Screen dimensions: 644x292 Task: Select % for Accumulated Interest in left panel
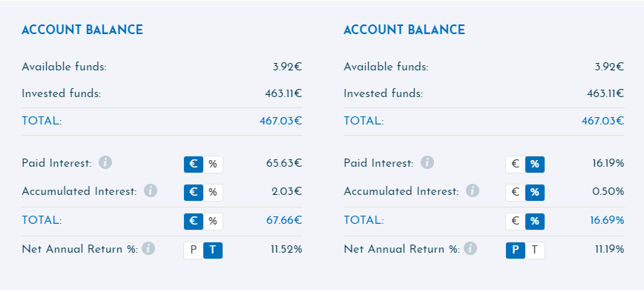click(x=213, y=193)
